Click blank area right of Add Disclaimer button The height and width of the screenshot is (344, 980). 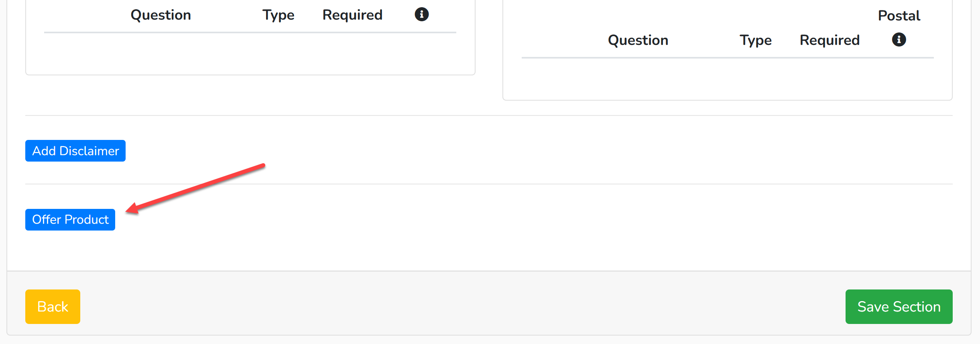click(538, 151)
